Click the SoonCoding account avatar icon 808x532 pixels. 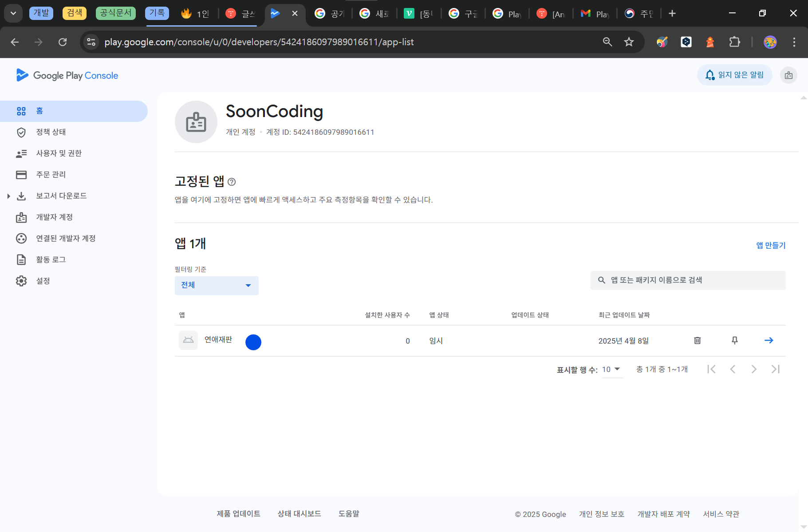pyautogui.click(x=196, y=122)
